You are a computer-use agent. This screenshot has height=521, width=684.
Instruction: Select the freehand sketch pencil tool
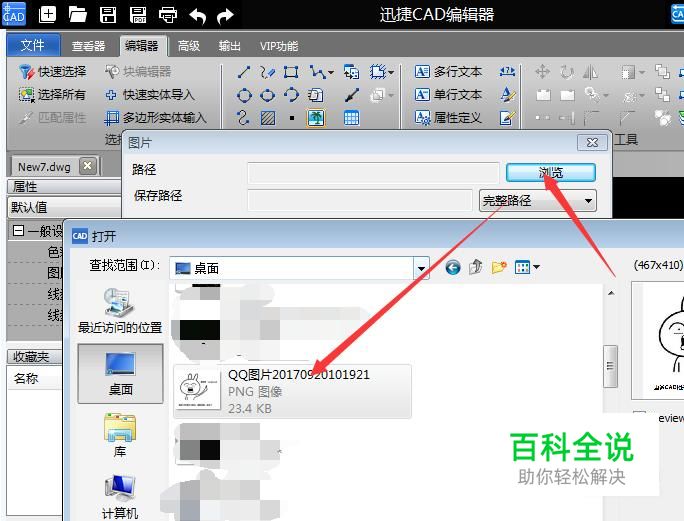tap(267, 72)
